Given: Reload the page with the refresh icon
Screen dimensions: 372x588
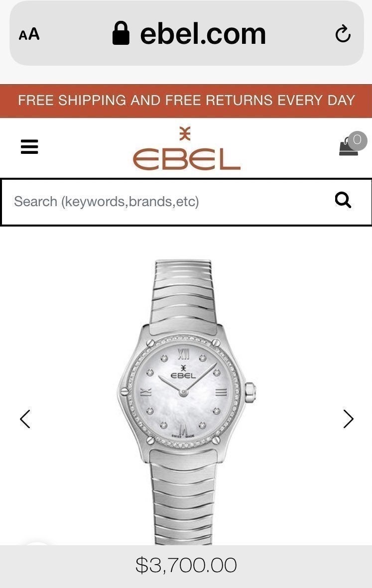Looking at the screenshot, I should pos(343,34).
